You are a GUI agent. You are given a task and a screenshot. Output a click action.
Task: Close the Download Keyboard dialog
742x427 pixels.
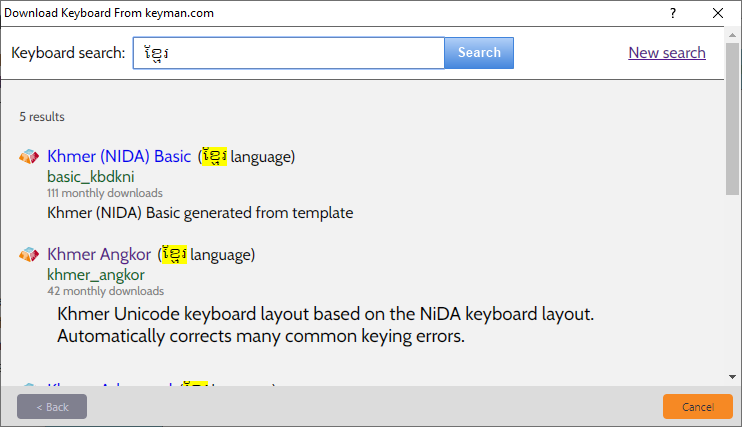[718, 13]
